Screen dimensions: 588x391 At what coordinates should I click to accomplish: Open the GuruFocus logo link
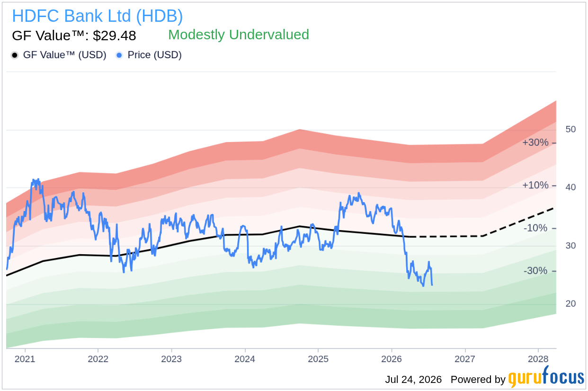(546, 377)
